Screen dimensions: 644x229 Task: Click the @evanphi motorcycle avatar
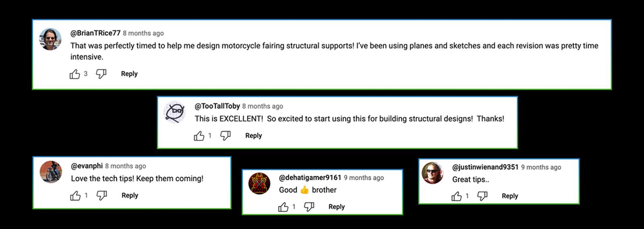click(51, 172)
